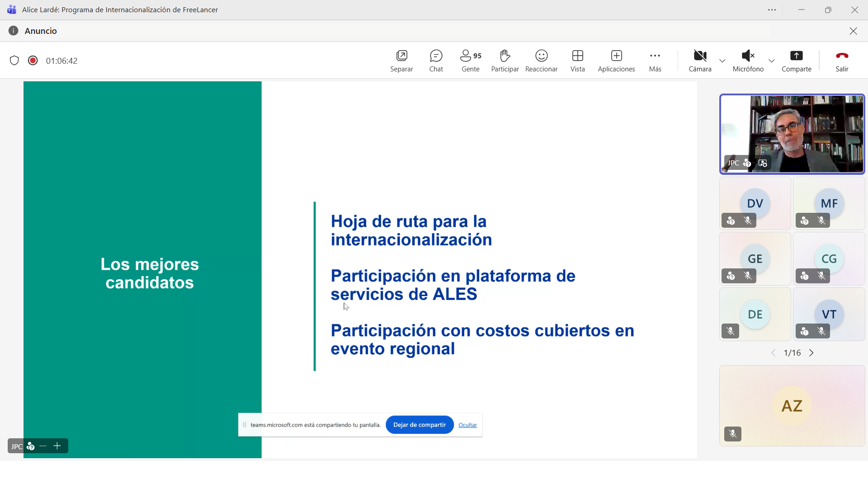Raise hand with the Participar icon
This screenshot has width=868, height=488.
pyautogui.click(x=505, y=61)
